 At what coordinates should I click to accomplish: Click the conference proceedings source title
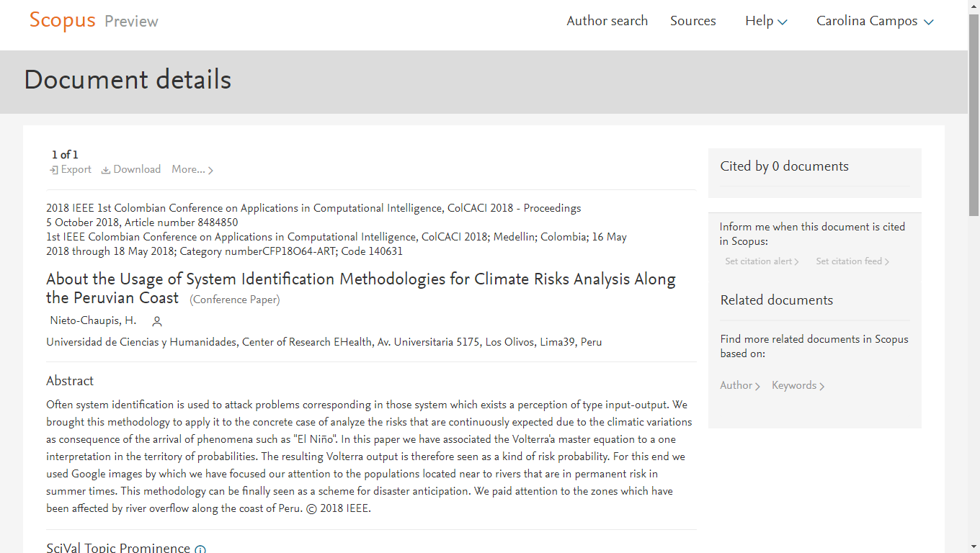point(313,208)
